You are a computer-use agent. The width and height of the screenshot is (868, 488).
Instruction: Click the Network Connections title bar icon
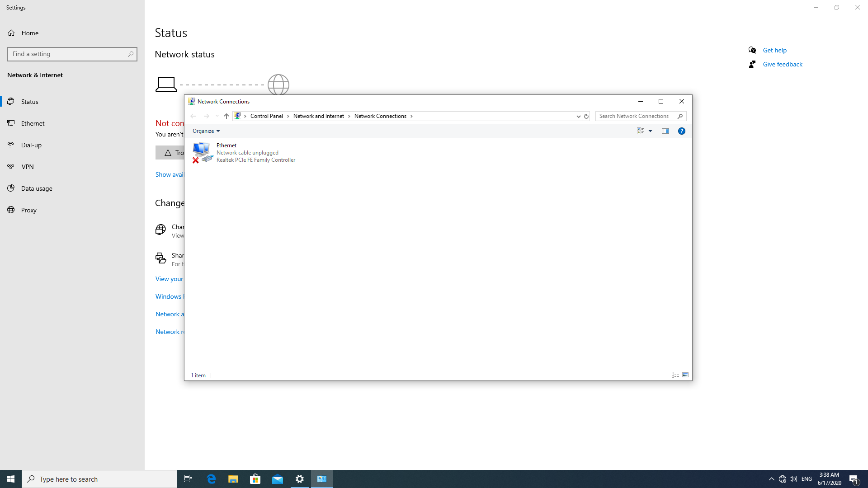click(191, 101)
